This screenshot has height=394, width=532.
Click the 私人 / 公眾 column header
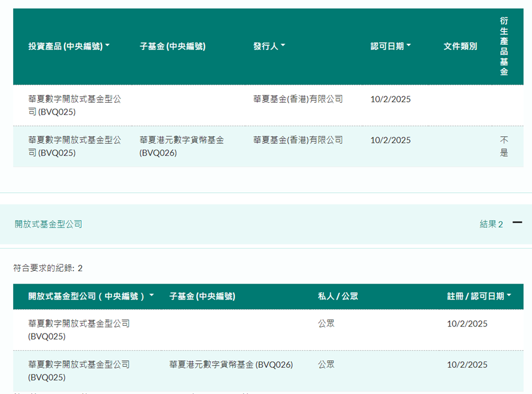click(x=338, y=296)
